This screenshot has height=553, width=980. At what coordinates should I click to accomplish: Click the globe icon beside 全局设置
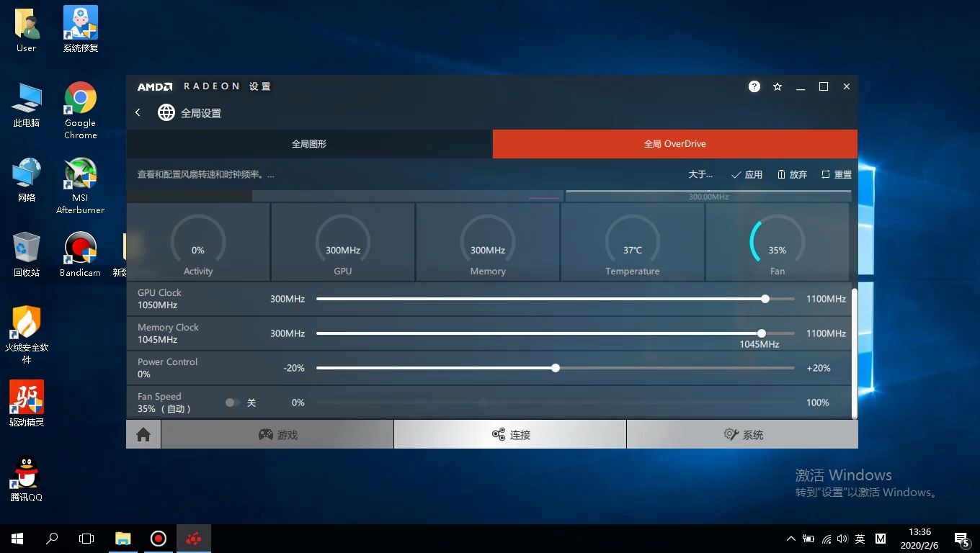166,113
